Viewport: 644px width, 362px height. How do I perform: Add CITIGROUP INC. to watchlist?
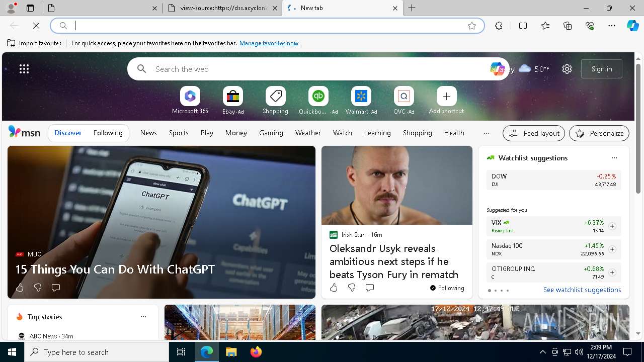(612, 273)
